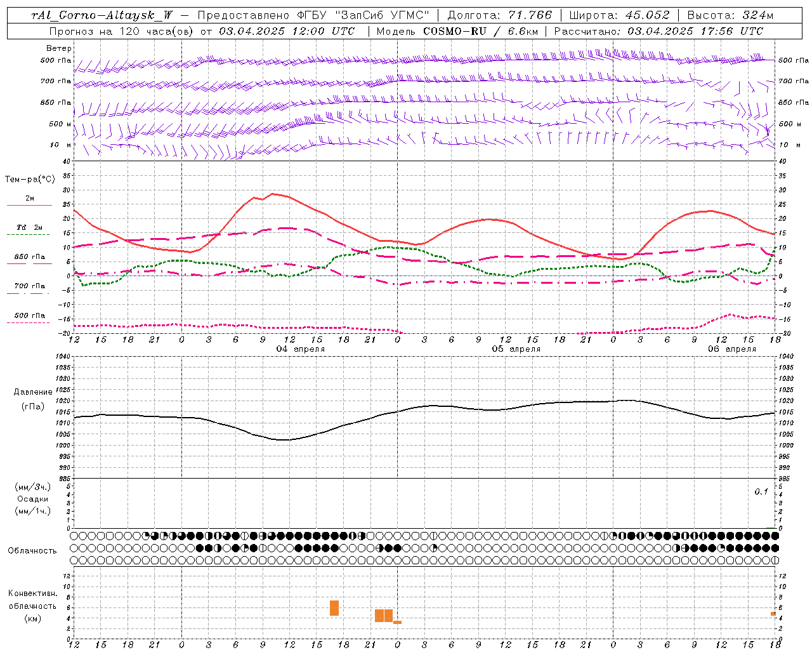Click the orange convective bar at the right edge
The height and width of the screenshot is (650, 812).
tap(773, 614)
